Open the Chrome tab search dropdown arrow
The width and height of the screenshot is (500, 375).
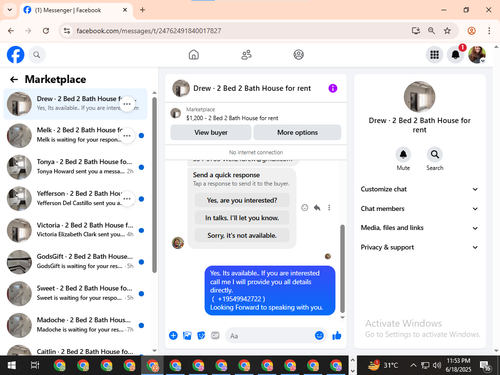(10, 10)
